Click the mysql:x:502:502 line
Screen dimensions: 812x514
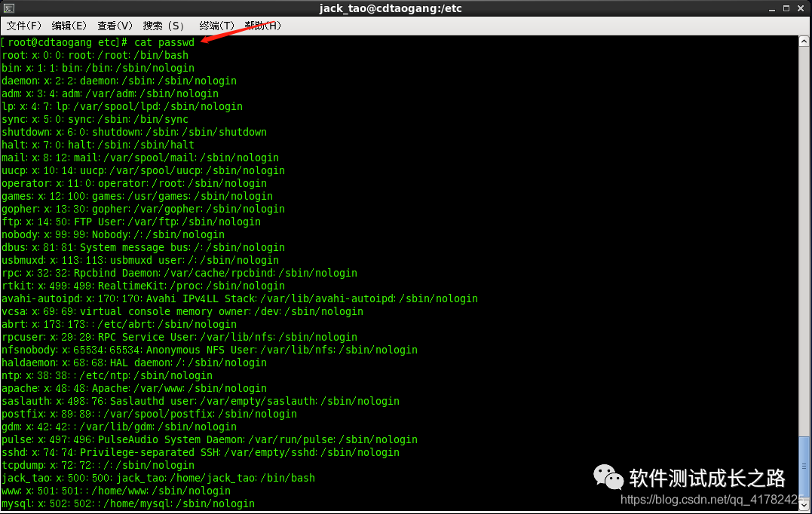128,503
